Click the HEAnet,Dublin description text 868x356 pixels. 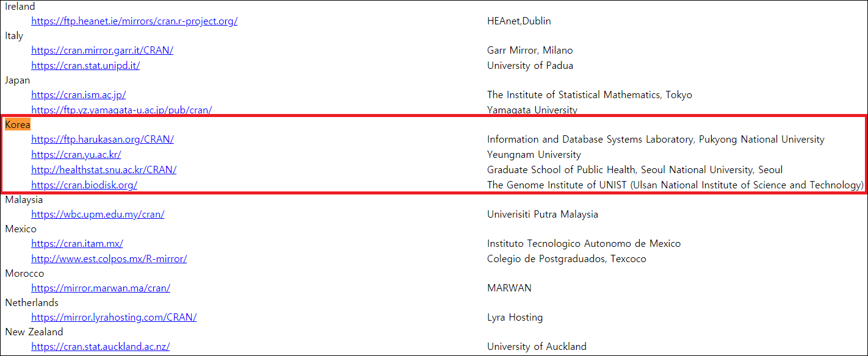(519, 21)
